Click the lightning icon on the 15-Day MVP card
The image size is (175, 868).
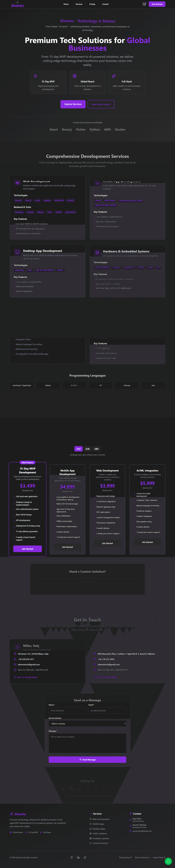35,76
